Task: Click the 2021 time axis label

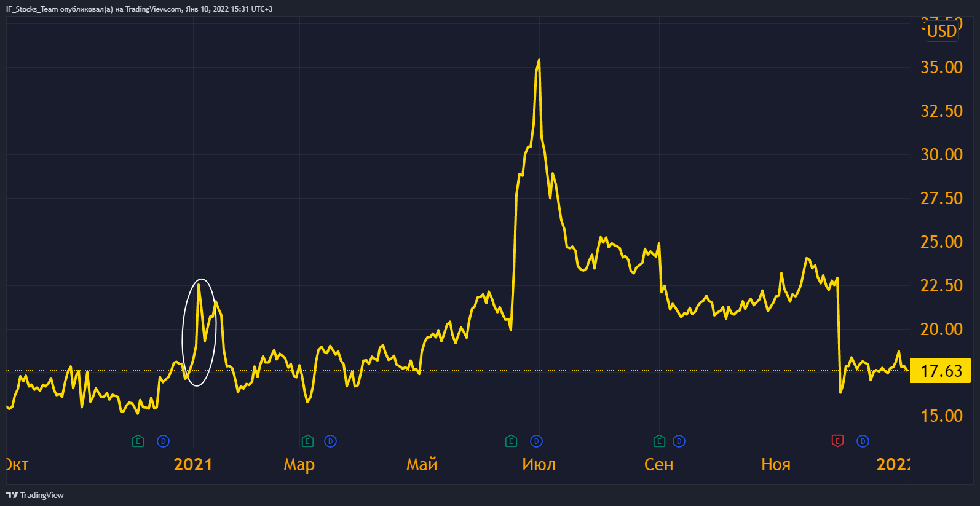Action: tap(193, 464)
